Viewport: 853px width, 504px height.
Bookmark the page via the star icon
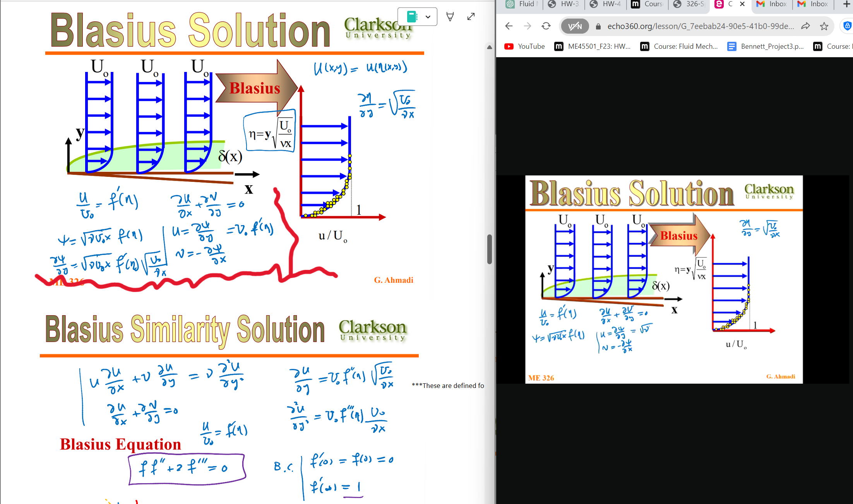tap(823, 26)
